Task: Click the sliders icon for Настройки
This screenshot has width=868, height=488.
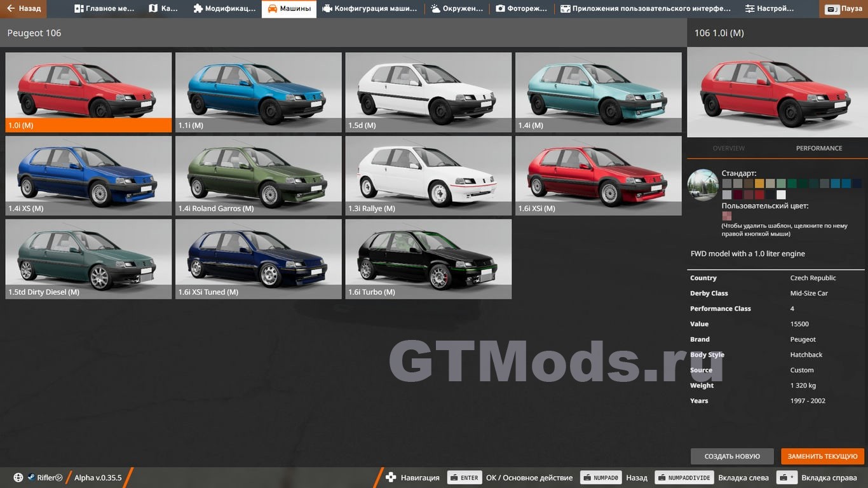Action: pyautogui.click(x=750, y=9)
